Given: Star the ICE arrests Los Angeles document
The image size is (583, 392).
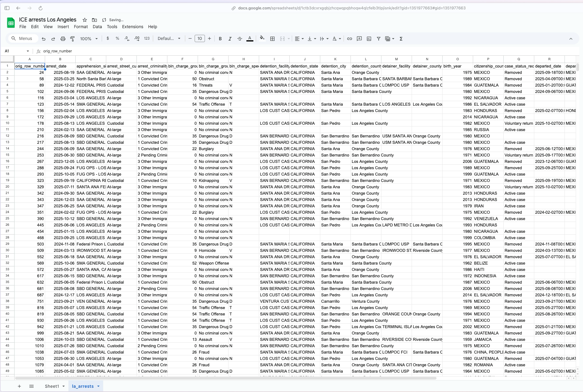Looking at the screenshot, I should point(85,20).
